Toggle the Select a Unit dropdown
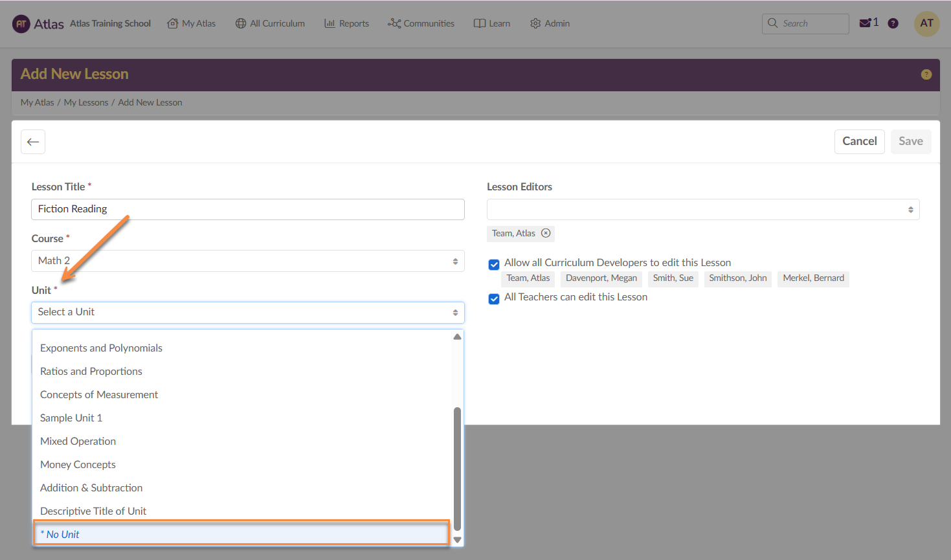This screenshot has height=560, width=951. point(247,313)
